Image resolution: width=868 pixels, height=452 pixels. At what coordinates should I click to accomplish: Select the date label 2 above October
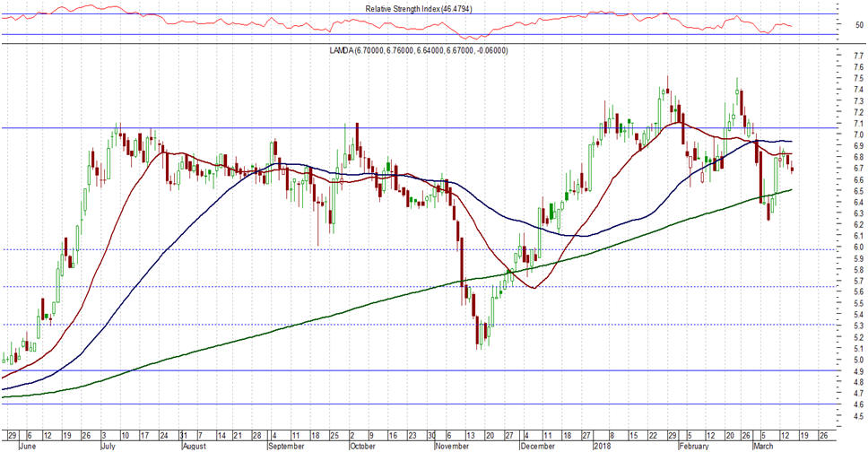pos(352,436)
